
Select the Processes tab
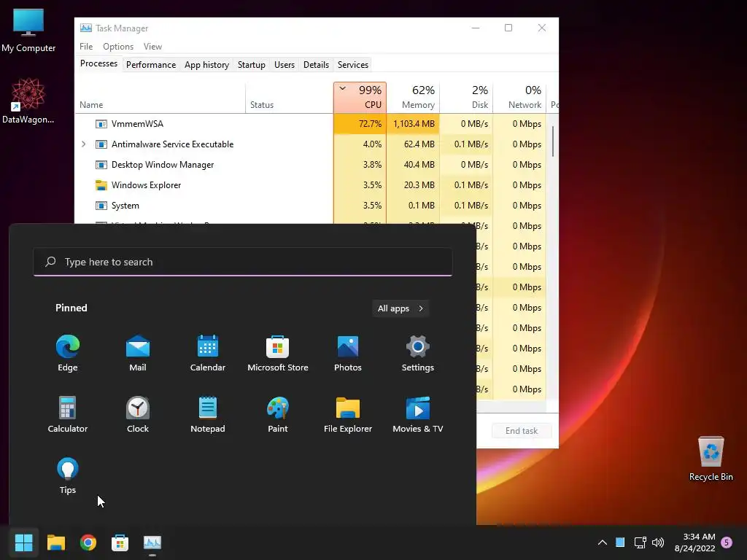click(98, 64)
